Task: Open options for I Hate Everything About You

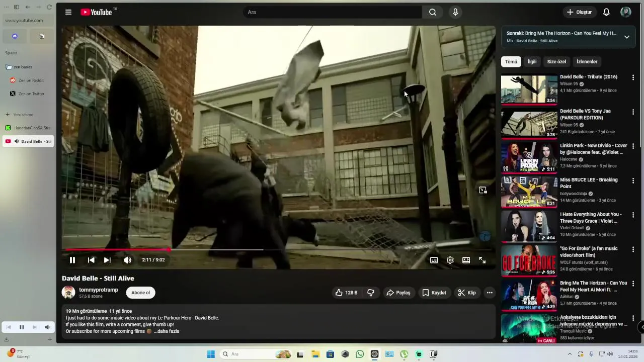Action: pyautogui.click(x=633, y=215)
